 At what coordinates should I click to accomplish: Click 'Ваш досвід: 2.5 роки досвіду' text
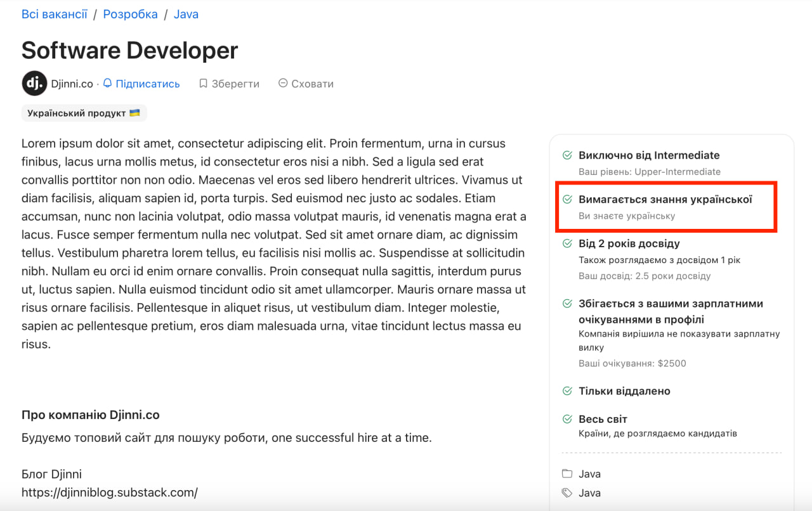[645, 276]
